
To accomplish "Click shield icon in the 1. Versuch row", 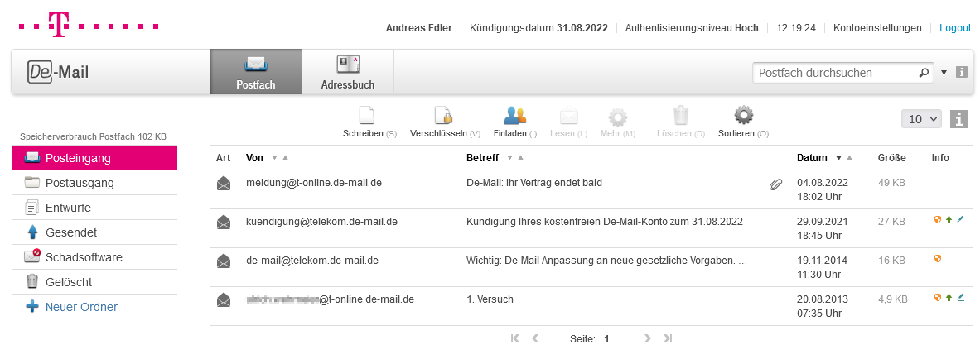I will coord(938,297).
